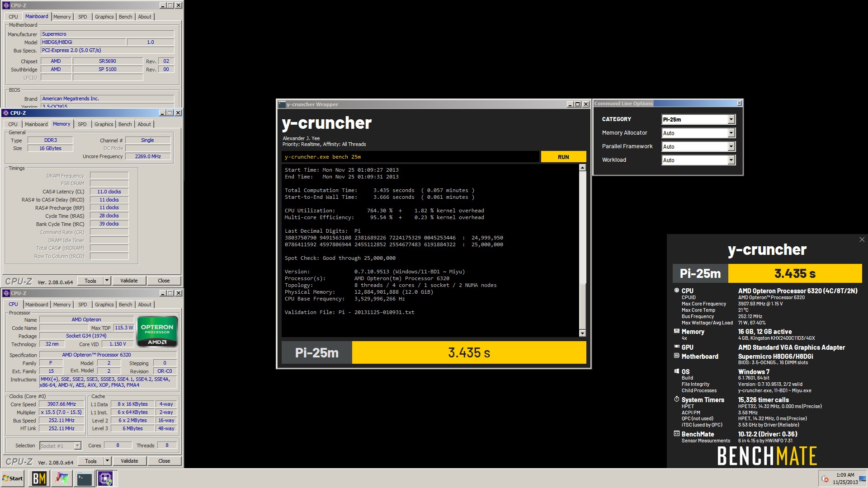
Task: Click the DDR3 memory type field
Action: coord(50,140)
